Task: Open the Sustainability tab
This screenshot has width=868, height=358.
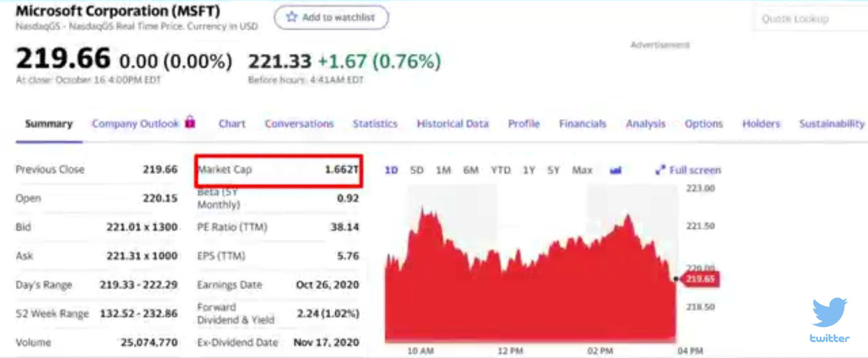Action: (832, 124)
